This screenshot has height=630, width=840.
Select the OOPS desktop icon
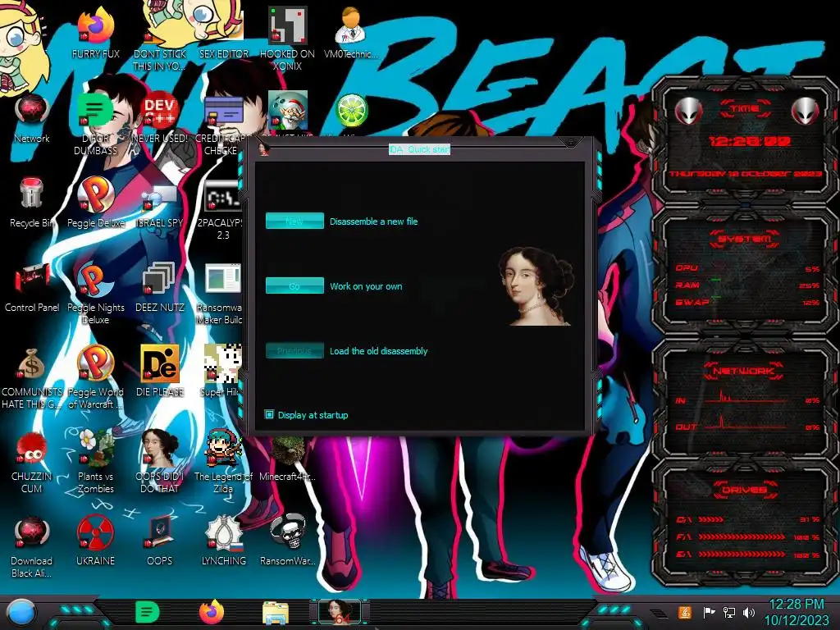(x=160, y=541)
